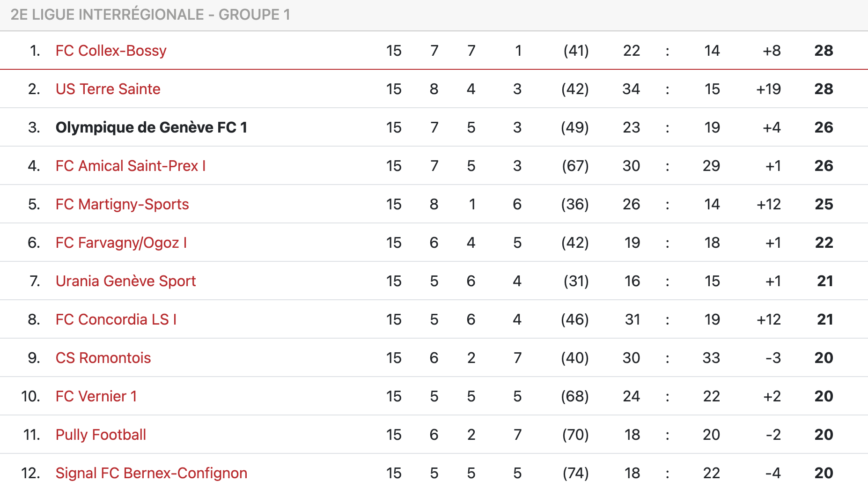
Task: Click the rank number 12
Action: coord(30,473)
